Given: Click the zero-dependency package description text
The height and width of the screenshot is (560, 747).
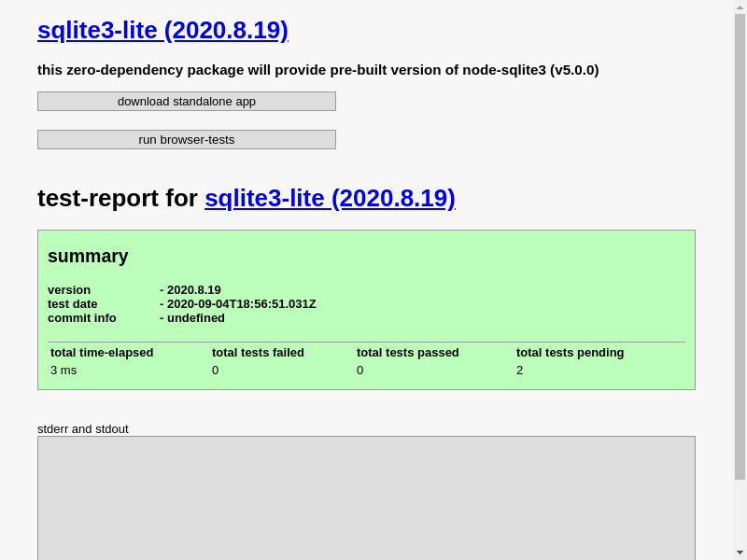Looking at the screenshot, I should [318, 70].
